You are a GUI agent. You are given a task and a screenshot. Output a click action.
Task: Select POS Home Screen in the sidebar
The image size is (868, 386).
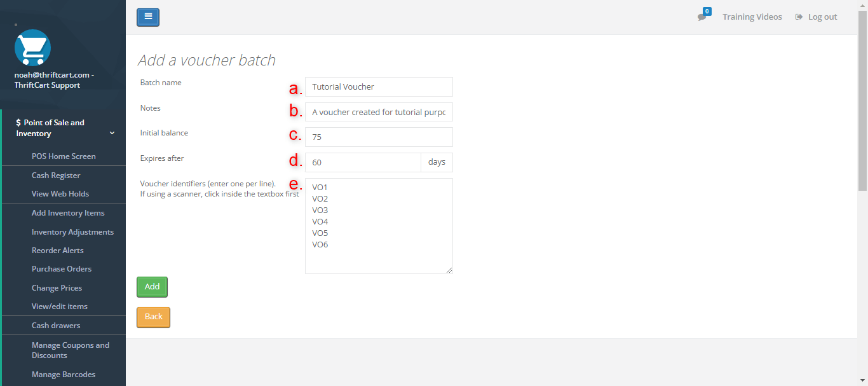pyautogui.click(x=64, y=156)
